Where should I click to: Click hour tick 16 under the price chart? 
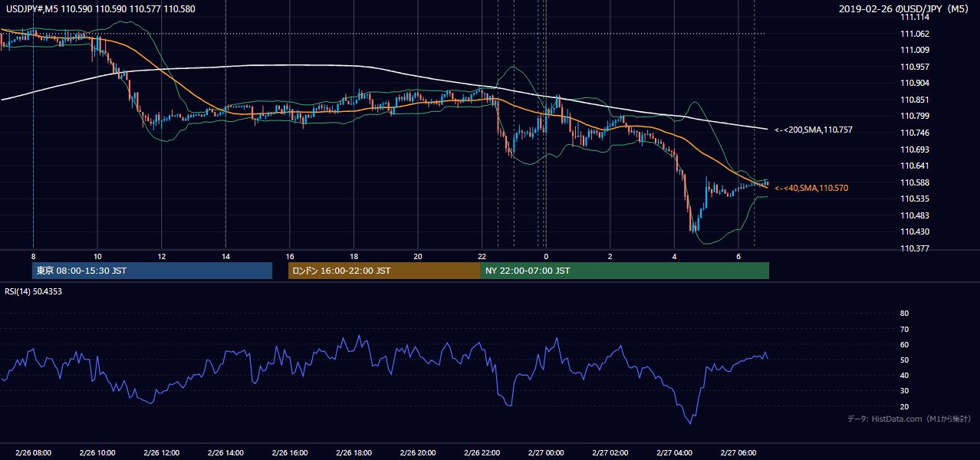(289, 256)
